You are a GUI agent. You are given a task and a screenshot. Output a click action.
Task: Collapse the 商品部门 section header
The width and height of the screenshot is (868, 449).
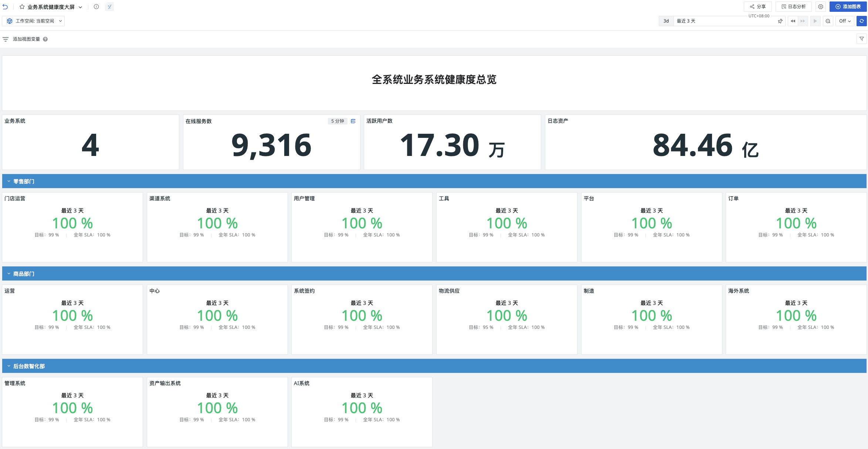[x=9, y=274]
